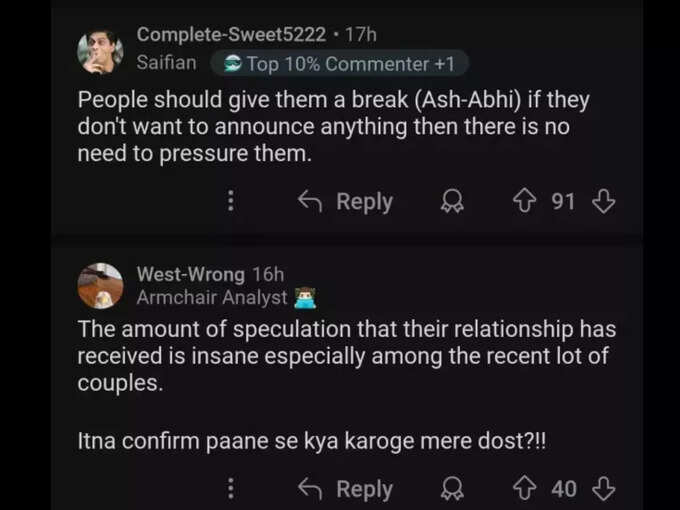The height and width of the screenshot is (510, 680).
Task: Open Complete-Sweet5222 user profile link
Action: [231, 34]
